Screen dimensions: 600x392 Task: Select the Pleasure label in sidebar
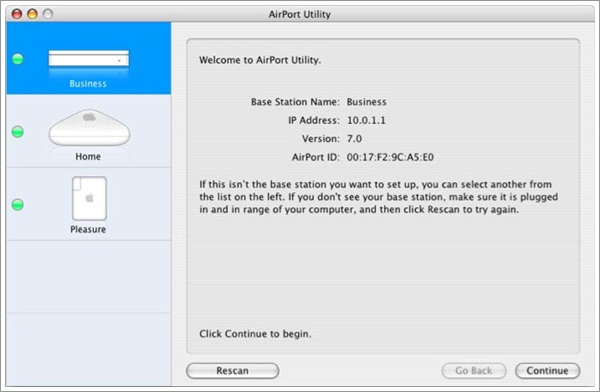(88, 229)
